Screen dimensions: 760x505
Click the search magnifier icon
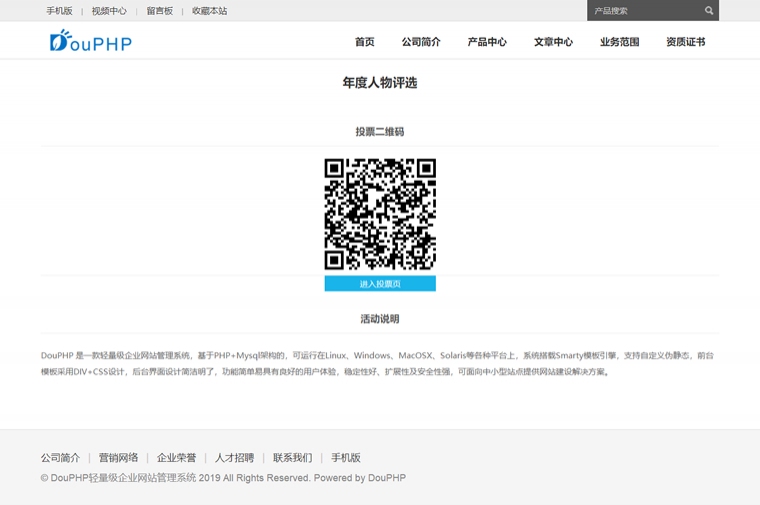point(709,11)
